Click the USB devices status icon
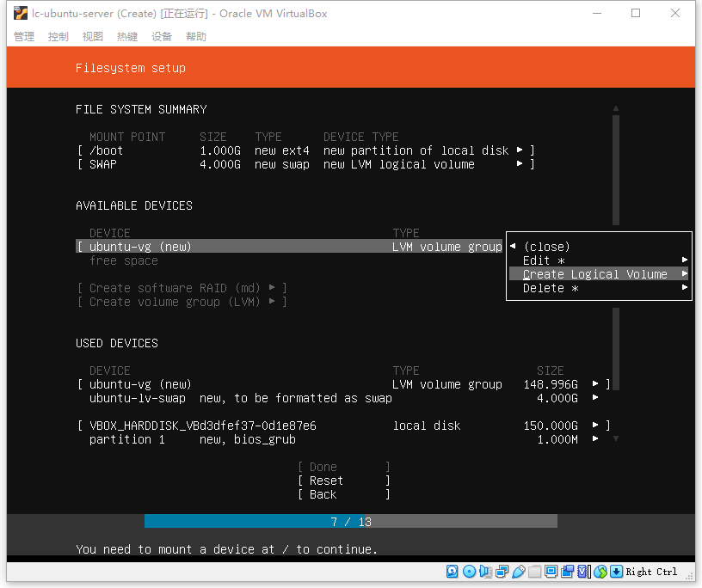Viewport: 702px width, 588px height. [x=519, y=572]
